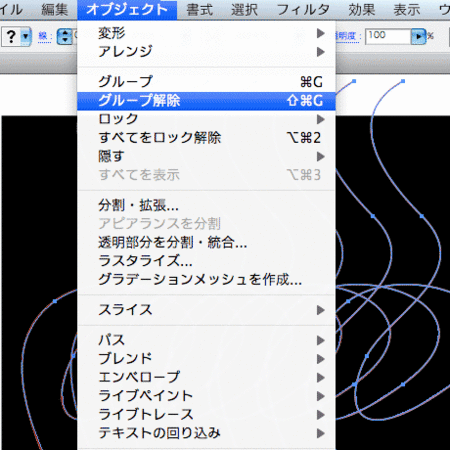Open the 書式 menu
Viewport: 450px width, 450px height.
pos(199,10)
